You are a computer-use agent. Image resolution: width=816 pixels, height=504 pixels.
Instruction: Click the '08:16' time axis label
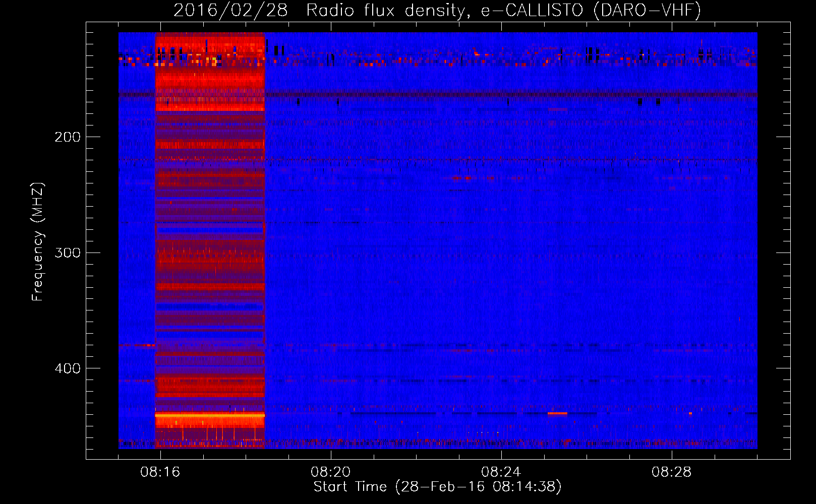tap(160, 472)
